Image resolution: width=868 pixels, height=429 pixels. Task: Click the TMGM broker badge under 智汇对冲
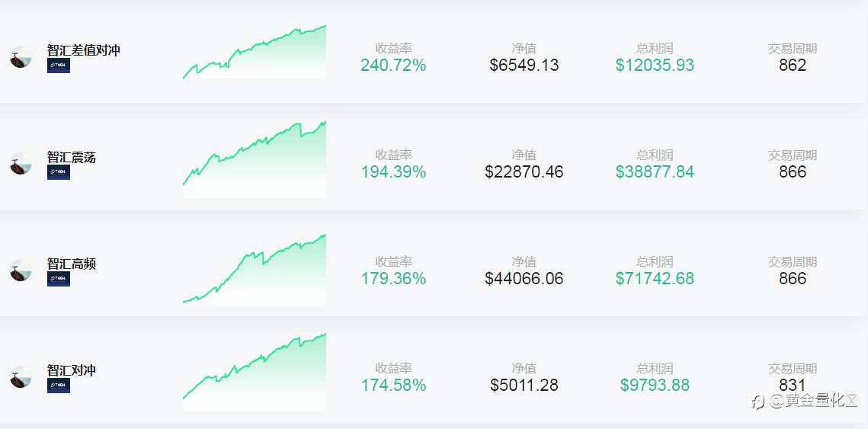click(59, 386)
